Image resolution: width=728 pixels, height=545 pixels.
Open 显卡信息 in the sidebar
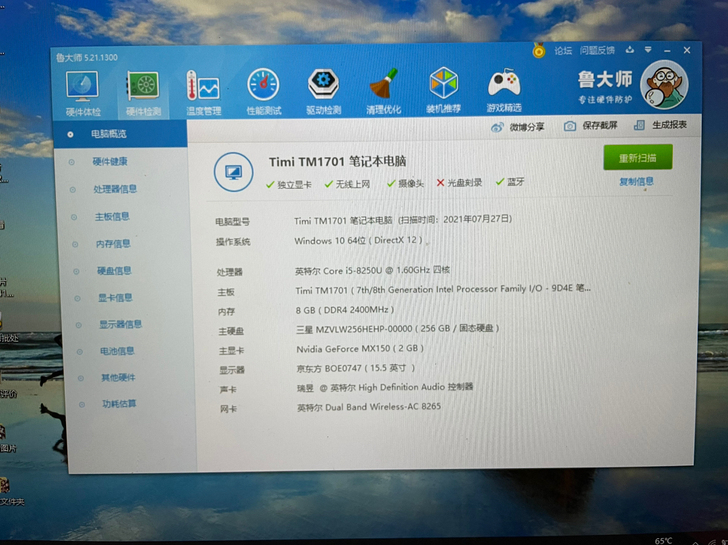(116, 298)
